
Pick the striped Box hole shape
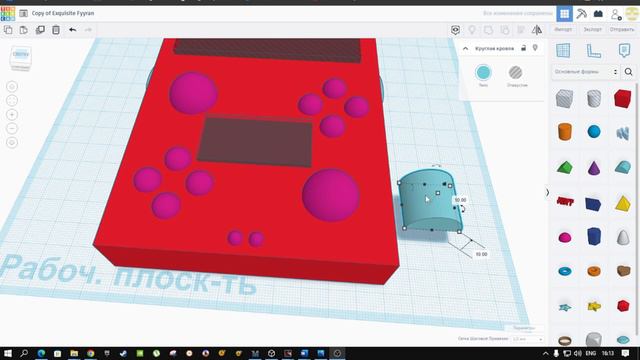(x=564, y=99)
